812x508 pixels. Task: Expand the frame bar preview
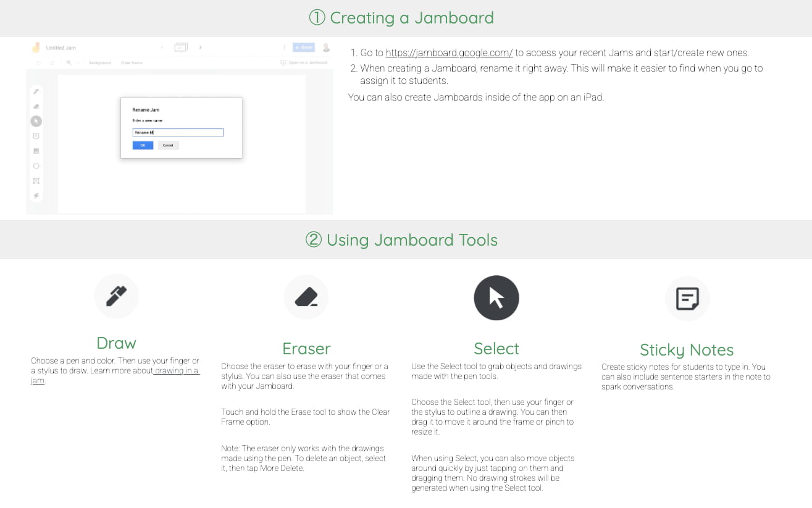click(181, 47)
